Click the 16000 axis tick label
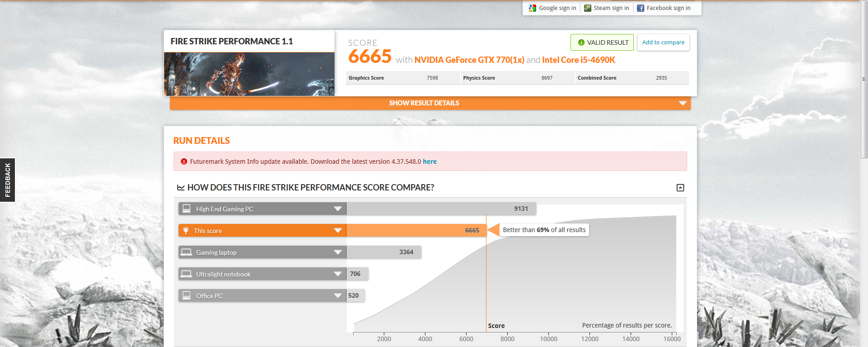The image size is (868, 347). point(672,339)
